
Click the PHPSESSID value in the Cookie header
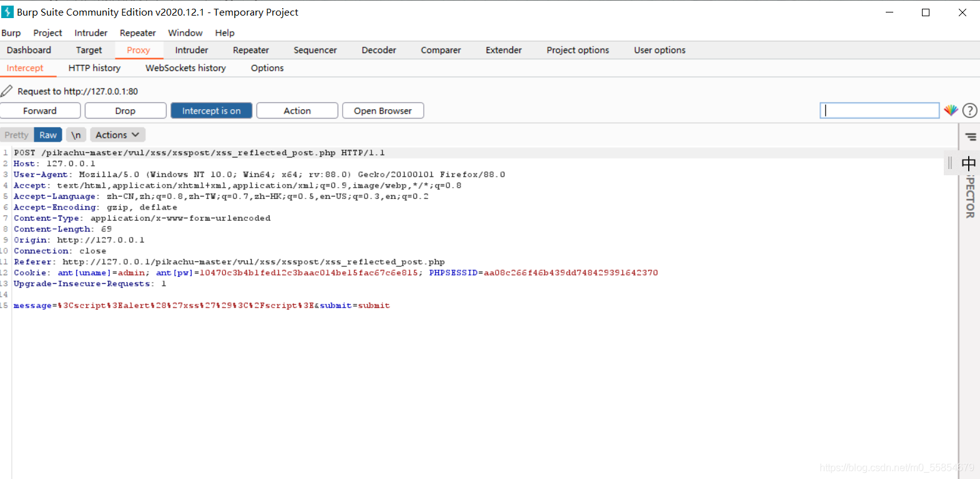(x=571, y=273)
